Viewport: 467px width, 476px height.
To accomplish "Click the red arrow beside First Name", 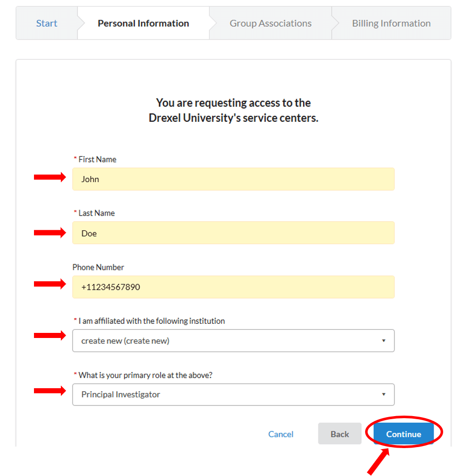I will click(x=50, y=177).
